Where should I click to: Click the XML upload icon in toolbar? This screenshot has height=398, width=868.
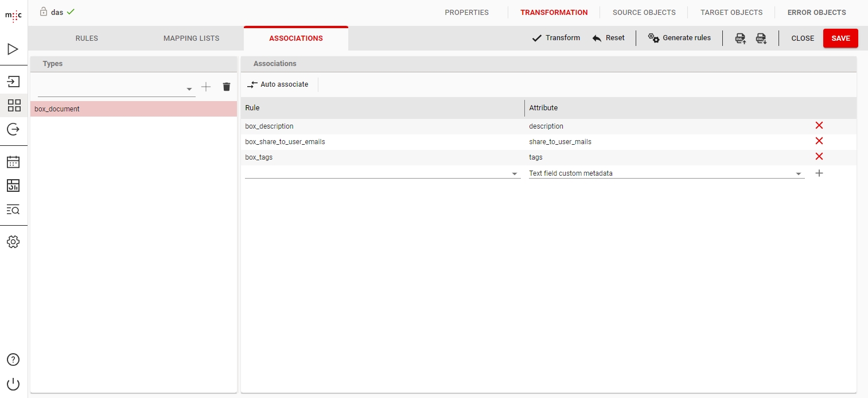(741, 38)
